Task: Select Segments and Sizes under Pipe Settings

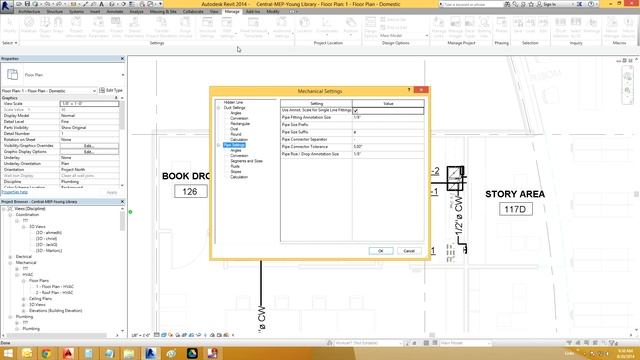Action: point(247,161)
